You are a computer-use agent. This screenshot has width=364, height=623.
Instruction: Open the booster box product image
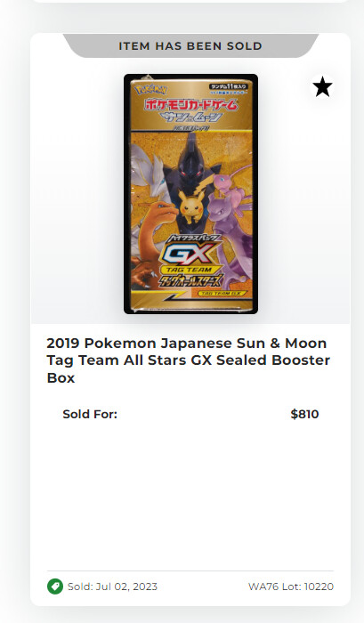190,194
